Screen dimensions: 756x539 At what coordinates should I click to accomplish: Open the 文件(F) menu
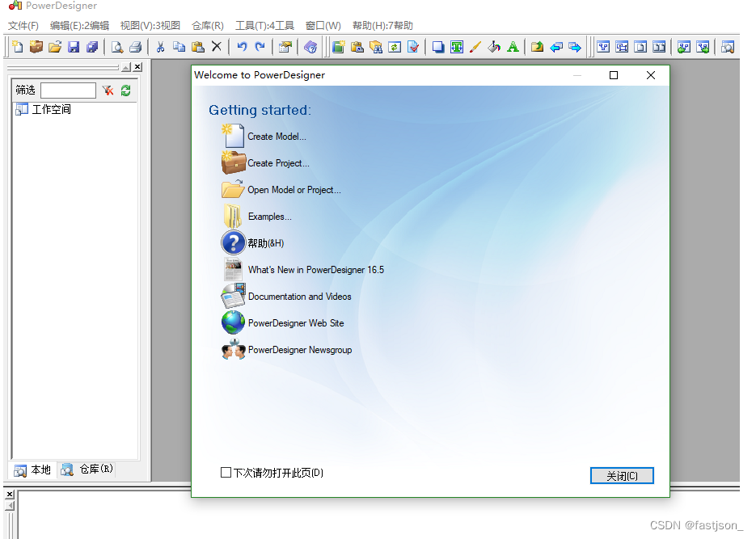pos(23,26)
